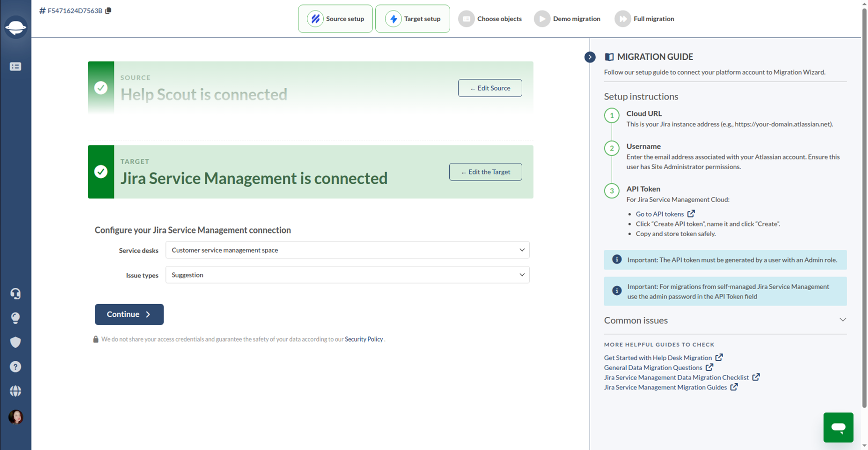This screenshot has width=868, height=450.
Task: Open Jira Service Management Migration Guides link
Action: [665, 387]
